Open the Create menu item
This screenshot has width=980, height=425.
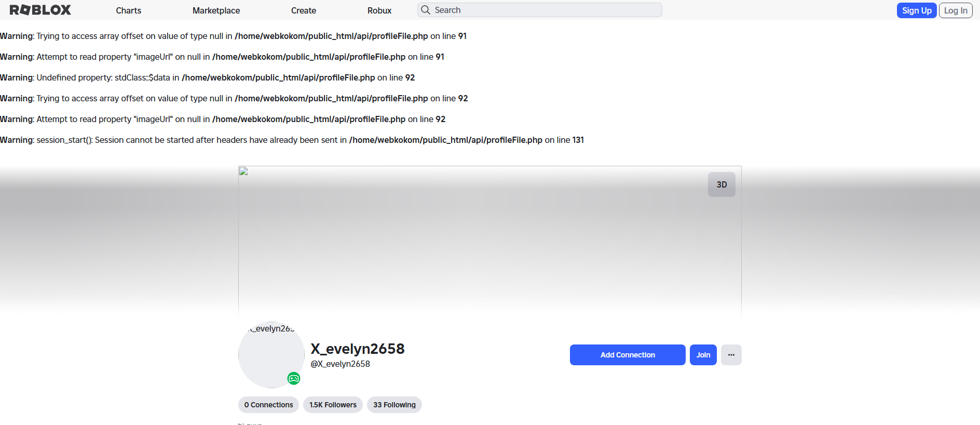(304, 10)
